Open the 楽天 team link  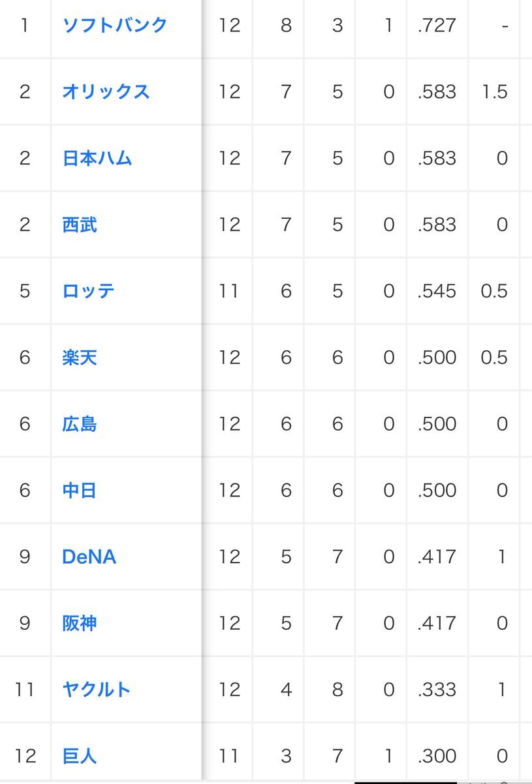click(x=80, y=357)
